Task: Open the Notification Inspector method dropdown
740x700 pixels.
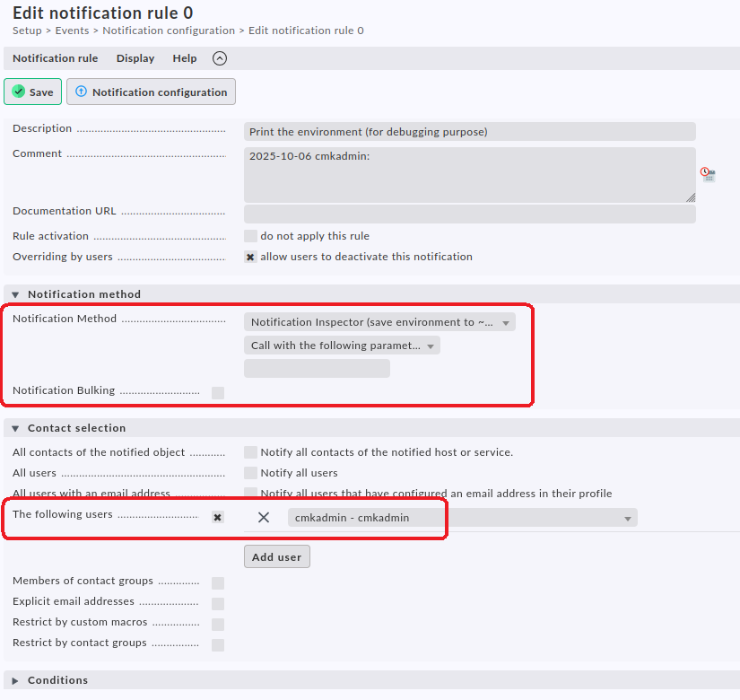Action: pos(379,322)
